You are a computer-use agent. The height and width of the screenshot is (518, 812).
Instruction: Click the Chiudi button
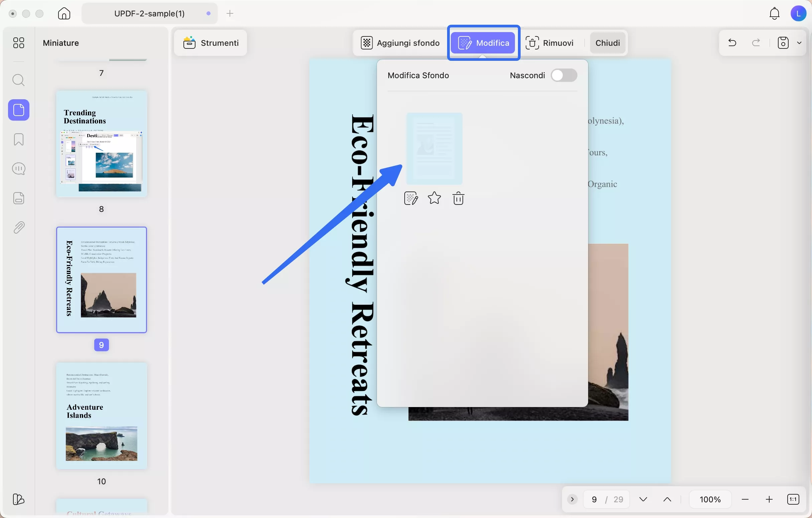[x=607, y=43]
